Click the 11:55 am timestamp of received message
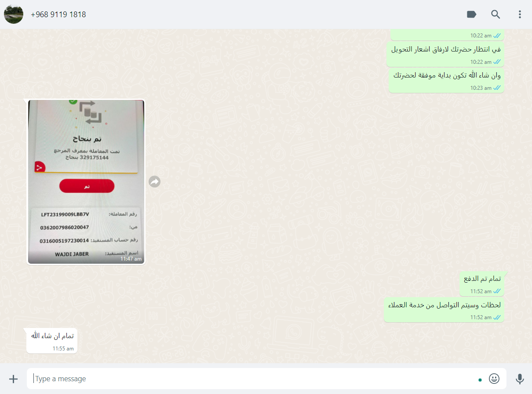Screen dimensions: 532x394 pyautogui.click(x=63, y=348)
